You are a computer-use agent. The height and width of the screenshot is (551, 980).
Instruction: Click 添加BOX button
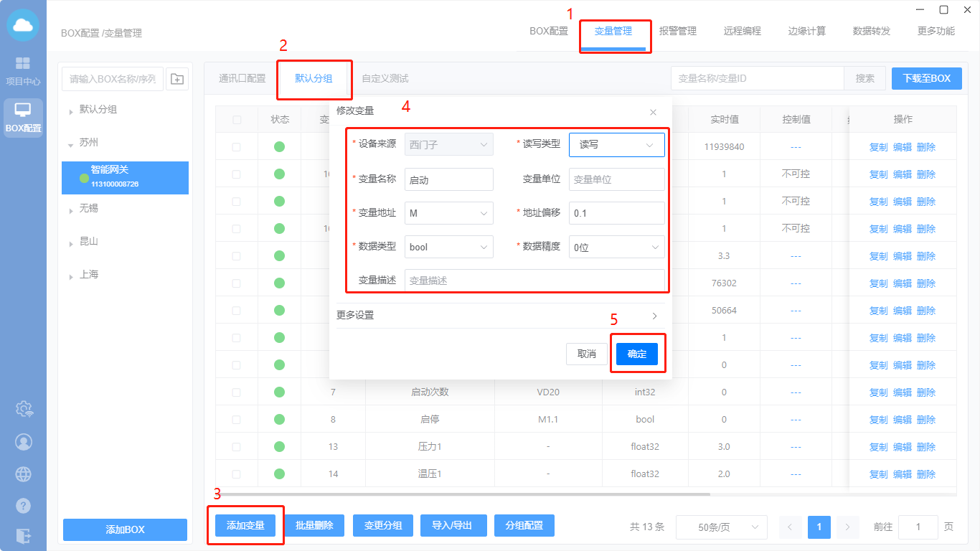pos(125,529)
